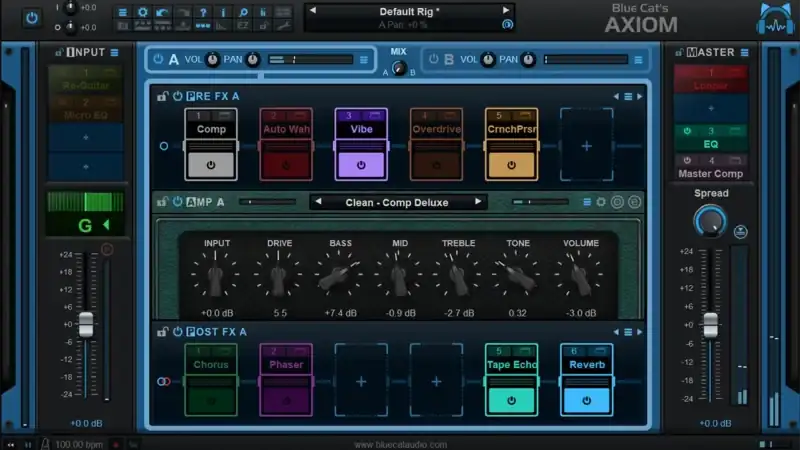800x450 pixels.
Task: Toggle the Reverb pedal footswitch
Action: [586, 401]
